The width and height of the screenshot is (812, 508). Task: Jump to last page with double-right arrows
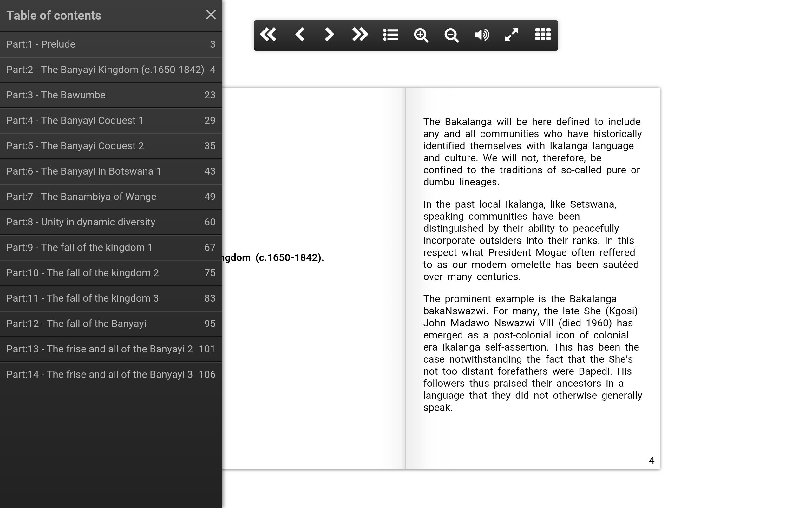(360, 35)
